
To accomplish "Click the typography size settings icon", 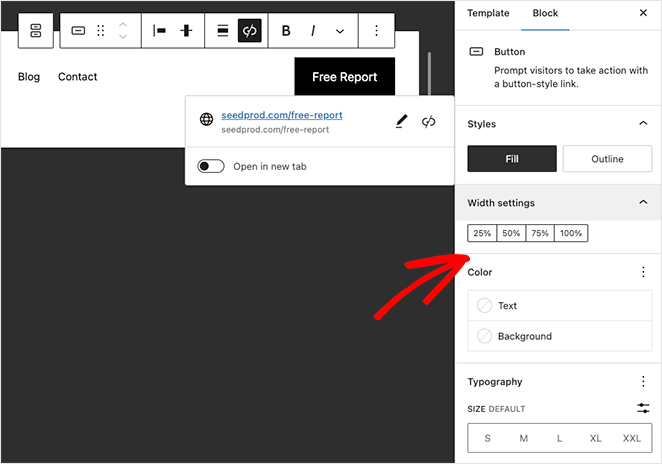I will [x=643, y=408].
